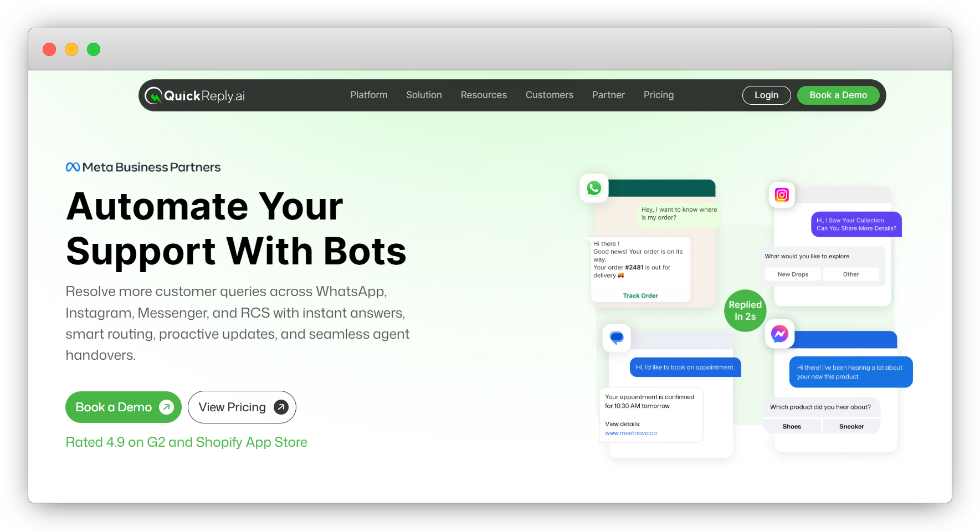
Task: Click the 'Your appointment is confirmed' message
Action: coord(651,415)
